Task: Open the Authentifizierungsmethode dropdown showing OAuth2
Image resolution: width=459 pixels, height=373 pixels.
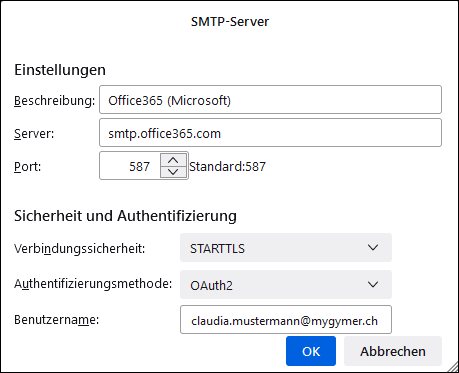Action: coord(286,285)
